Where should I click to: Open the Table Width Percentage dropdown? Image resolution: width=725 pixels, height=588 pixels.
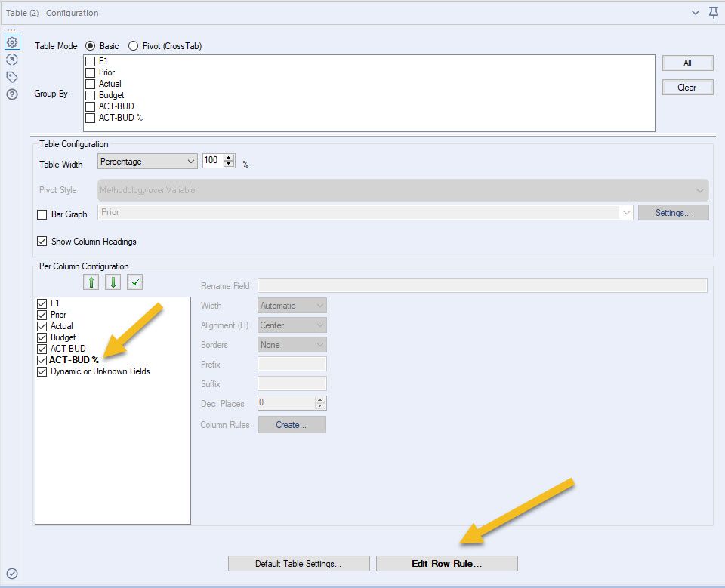[147, 162]
